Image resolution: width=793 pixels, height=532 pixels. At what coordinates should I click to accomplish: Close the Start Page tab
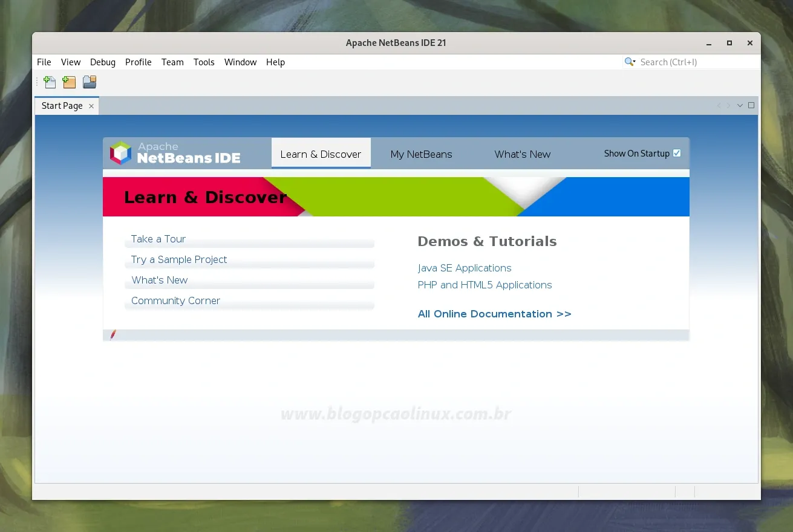point(91,106)
